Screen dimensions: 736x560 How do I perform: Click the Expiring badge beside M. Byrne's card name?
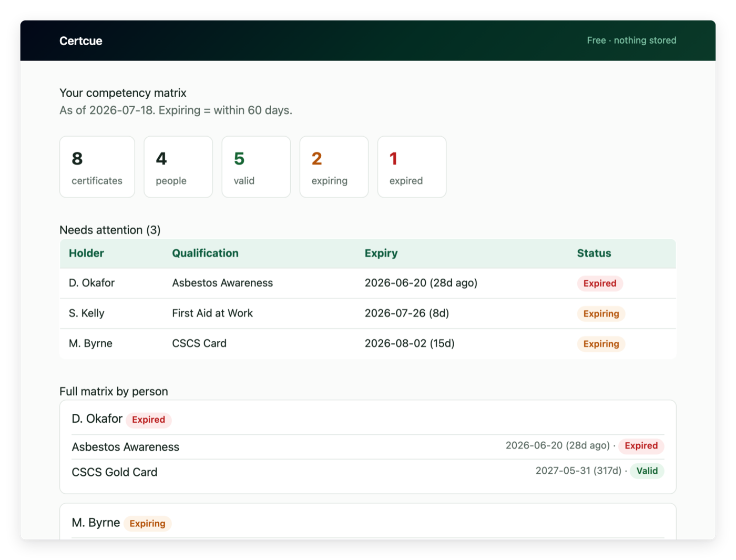point(147,524)
